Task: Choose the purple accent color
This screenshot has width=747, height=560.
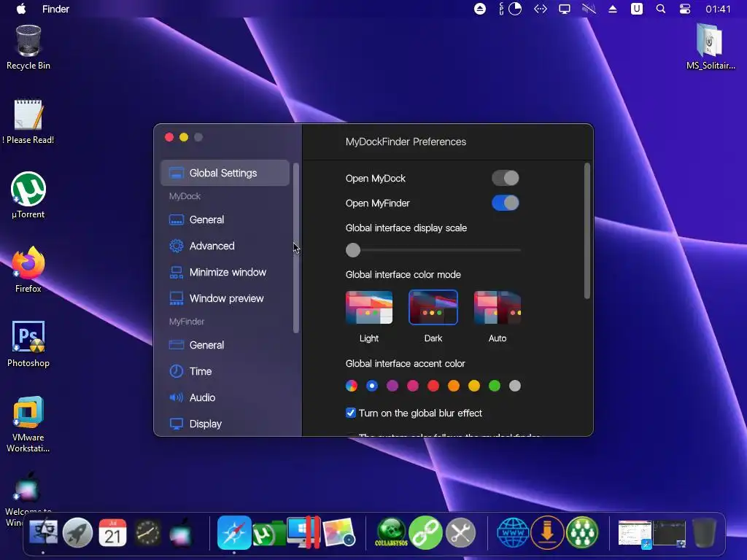Action: 392,386
